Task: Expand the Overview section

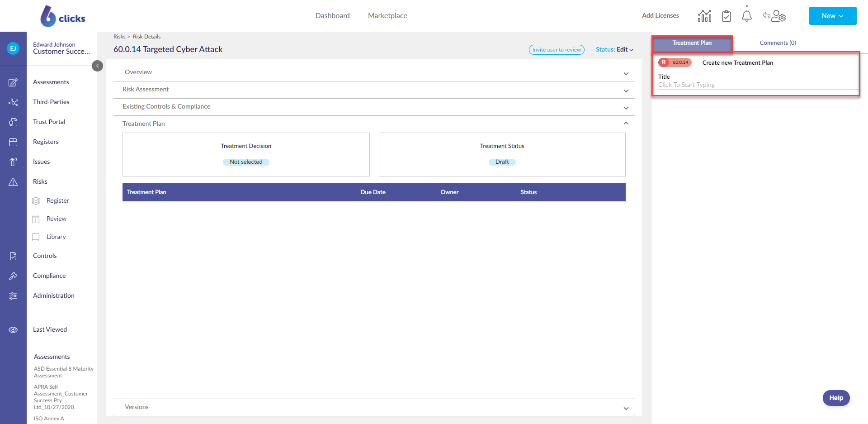Action: [374, 72]
